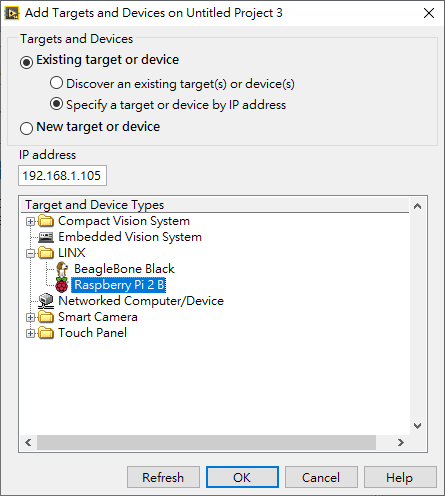Click the Networked Computer/Device icon
Screen dimensions: 445x496
pos(46,301)
